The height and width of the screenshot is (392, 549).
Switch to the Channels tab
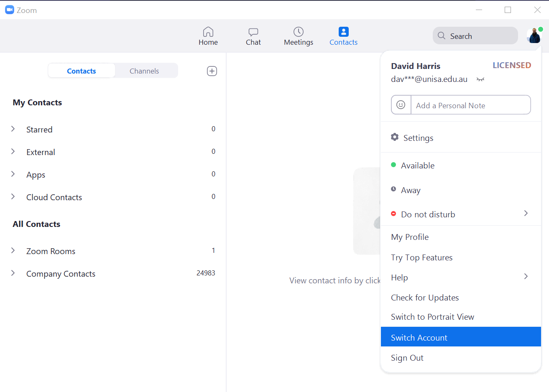point(144,71)
